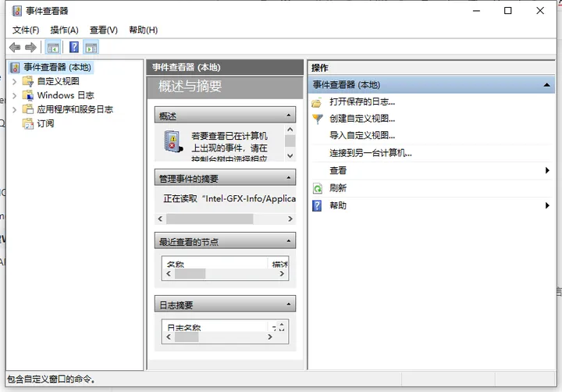Select Windows 日志 in the tree

(x=66, y=95)
